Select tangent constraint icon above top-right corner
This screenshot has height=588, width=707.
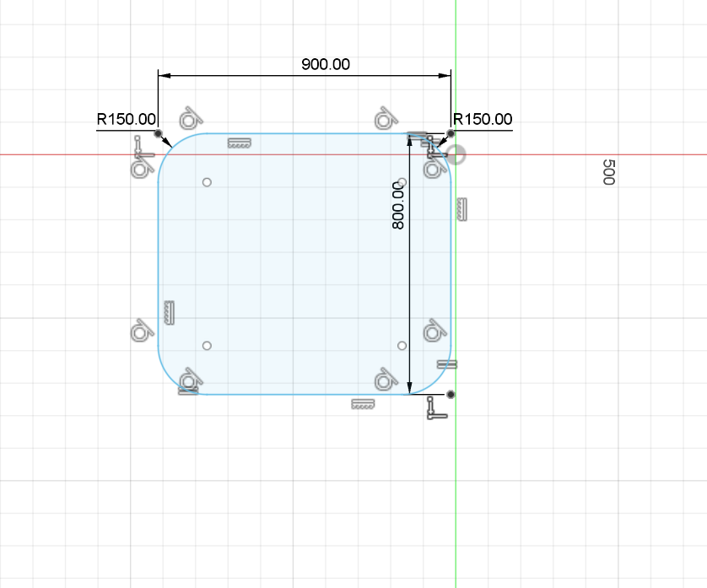[386, 118]
